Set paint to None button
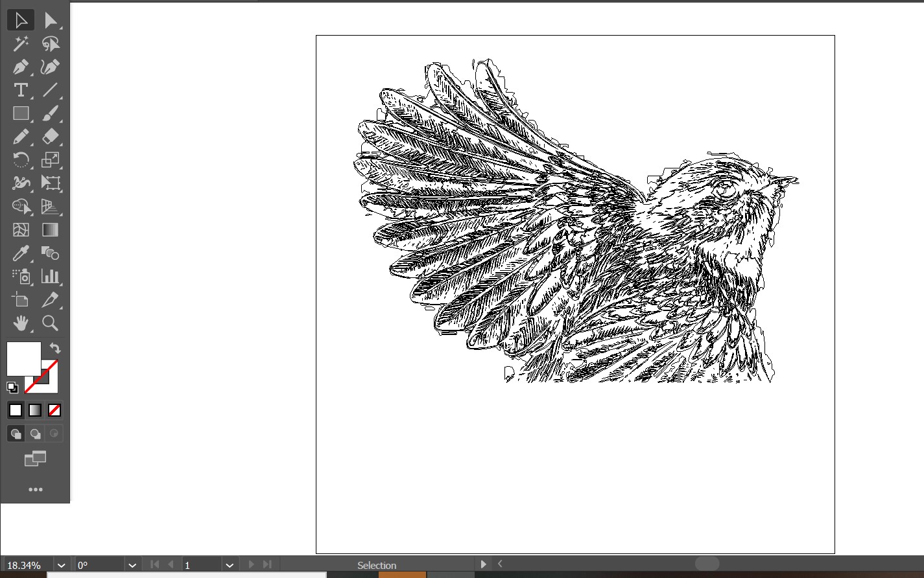Screen dimensions: 924x578 [54, 410]
